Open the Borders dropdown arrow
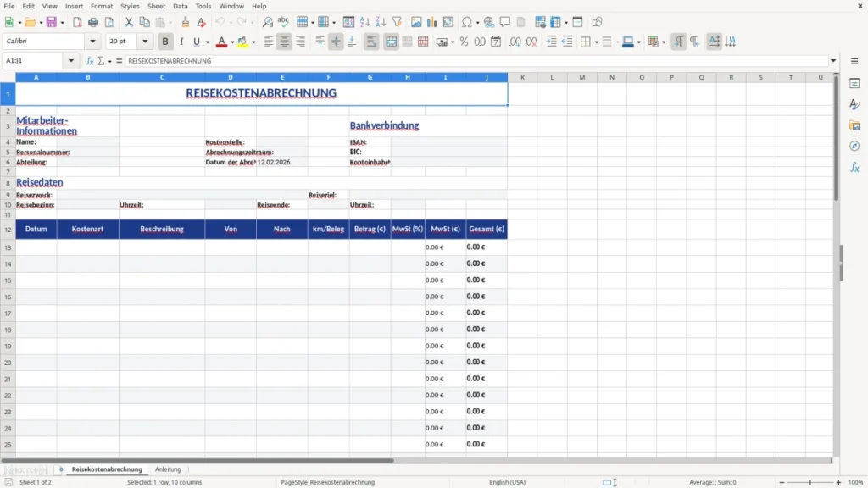This screenshot has height=488, width=868. tap(596, 42)
